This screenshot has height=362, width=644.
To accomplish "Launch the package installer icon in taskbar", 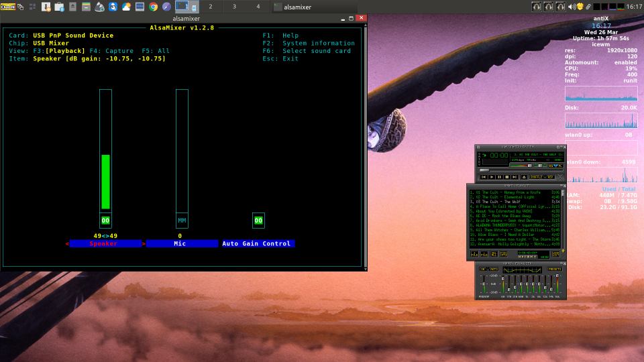I will pyautogui.click(x=46, y=7).
